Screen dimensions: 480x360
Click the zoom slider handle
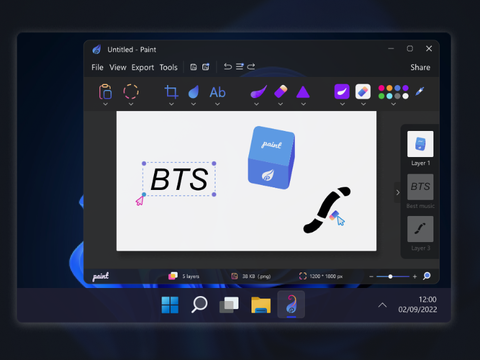point(390,276)
